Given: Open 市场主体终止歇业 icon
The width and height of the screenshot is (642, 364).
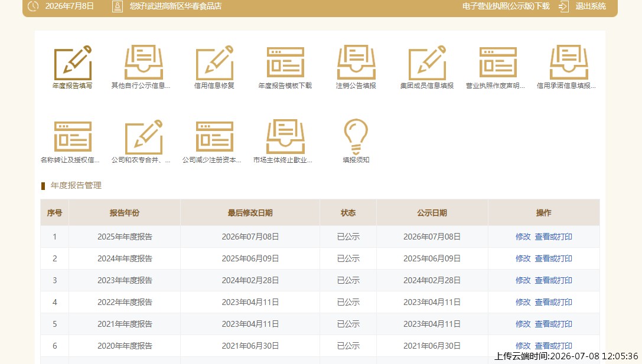Looking at the screenshot, I should [285, 137].
